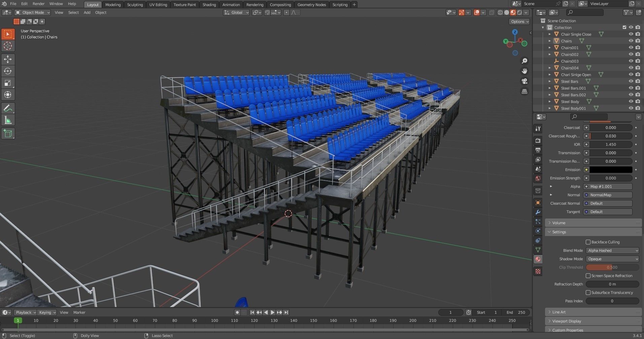Select the Cursor tool in toolbar
644x339 pixels.
click(8, 46)
